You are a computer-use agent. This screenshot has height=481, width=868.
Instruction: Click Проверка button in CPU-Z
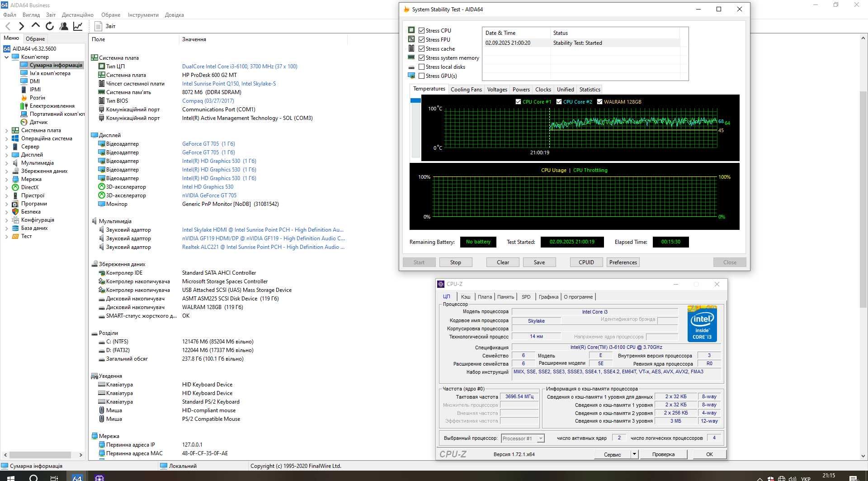pos(663,454)
